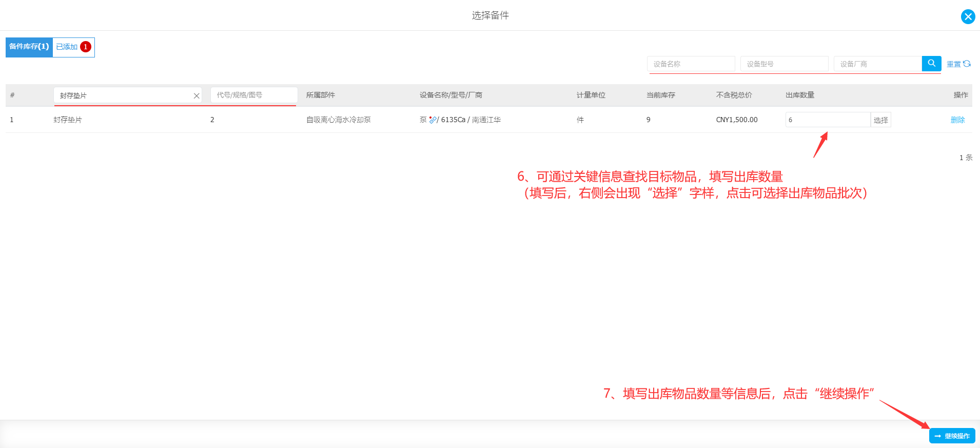Viewport: 980px width, 448px height.
Task: Focus the 设备名称 search field
Action: coord(691,64)
